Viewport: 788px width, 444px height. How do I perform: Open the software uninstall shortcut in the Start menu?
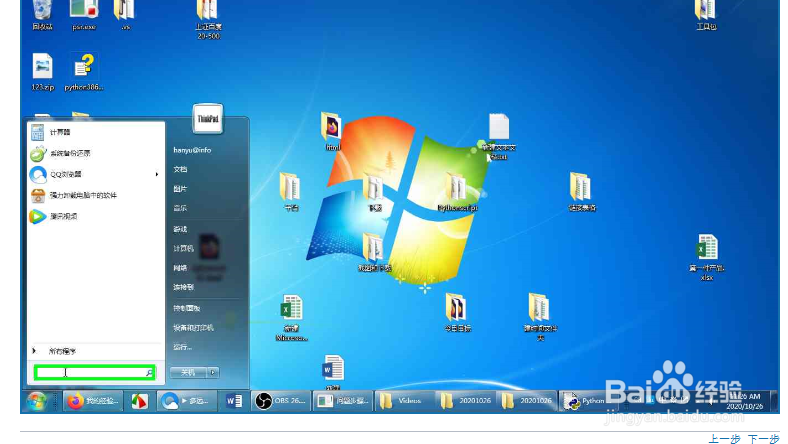coord(95,196)
